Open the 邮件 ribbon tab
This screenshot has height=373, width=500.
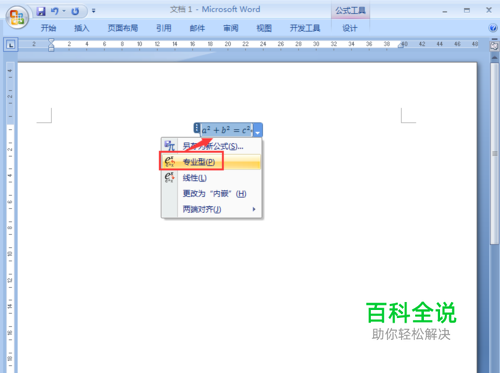coord(197,28)
